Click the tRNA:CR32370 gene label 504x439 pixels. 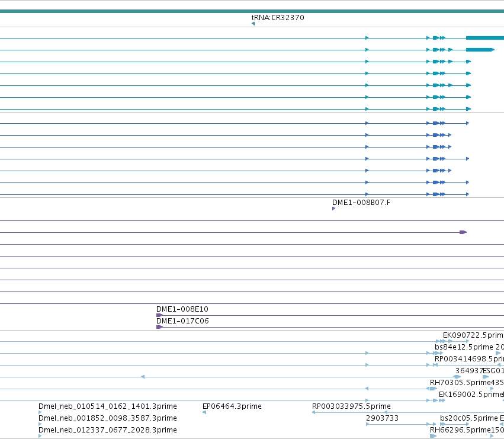(x=278, y=17)
